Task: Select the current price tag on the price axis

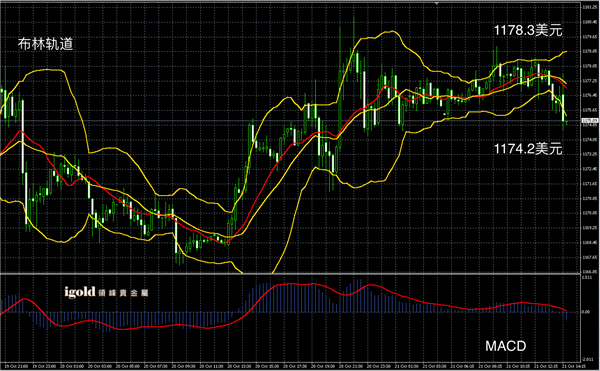Action: (x=590, y=121)
